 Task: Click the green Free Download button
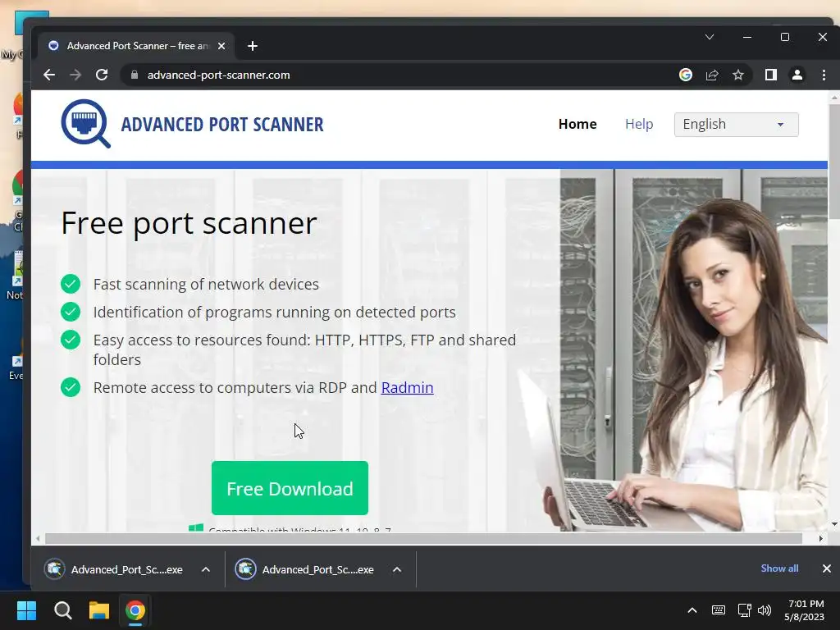click(x=290, y=488)
